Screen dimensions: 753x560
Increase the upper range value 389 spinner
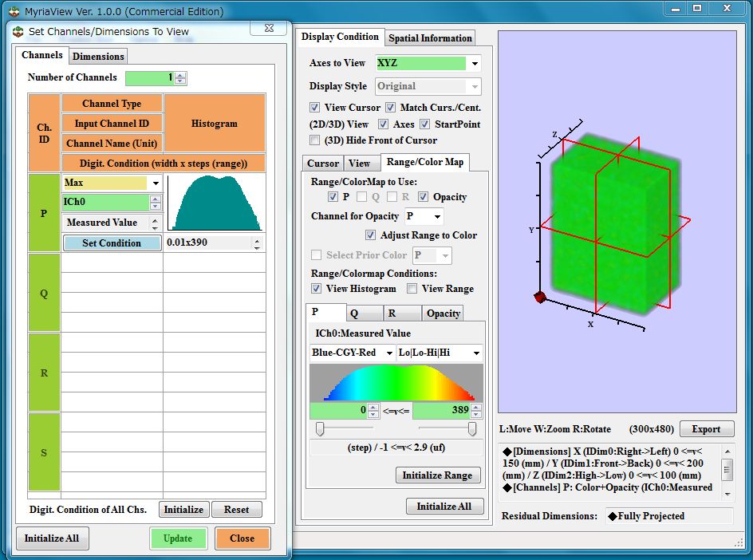[x=476, y=407]
